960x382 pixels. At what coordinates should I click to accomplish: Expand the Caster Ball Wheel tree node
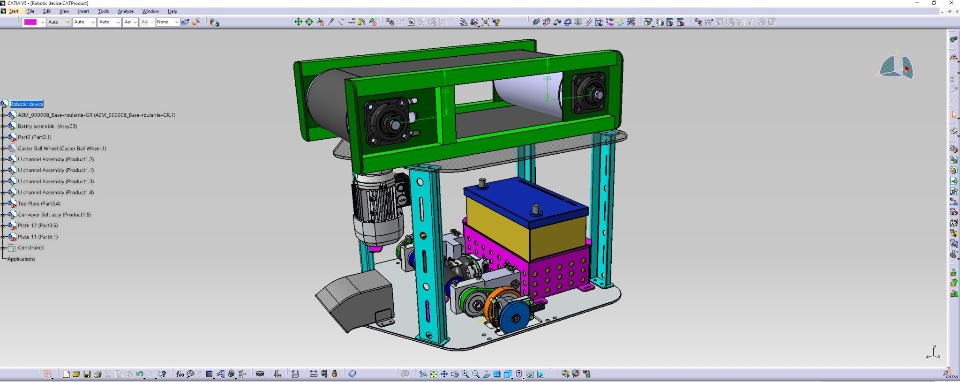click(x=4, y=148)
